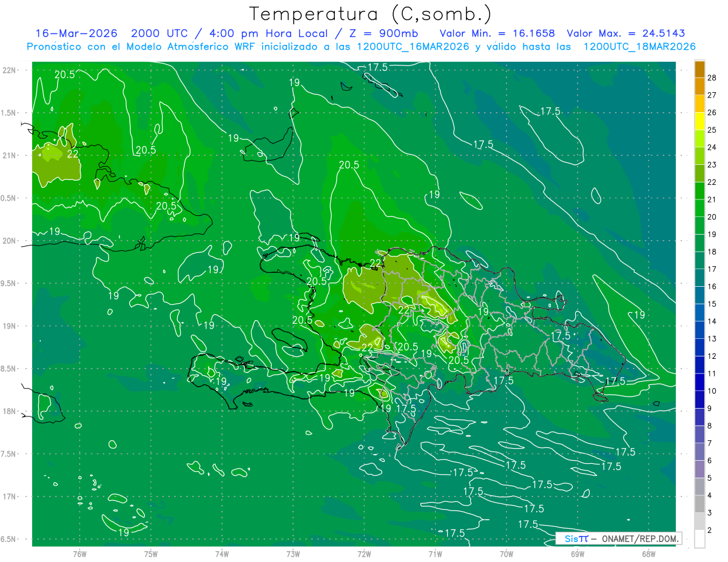
Task: Click the "76W" longitude axis label
Action: pos(79,554)
